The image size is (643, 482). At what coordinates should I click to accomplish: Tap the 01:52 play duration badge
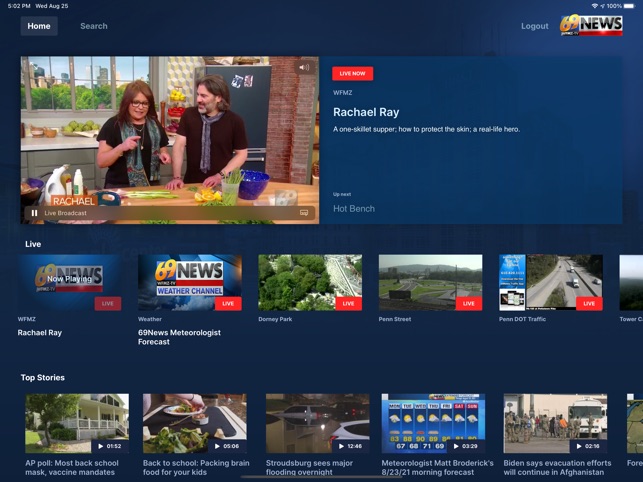pos(109,446)
